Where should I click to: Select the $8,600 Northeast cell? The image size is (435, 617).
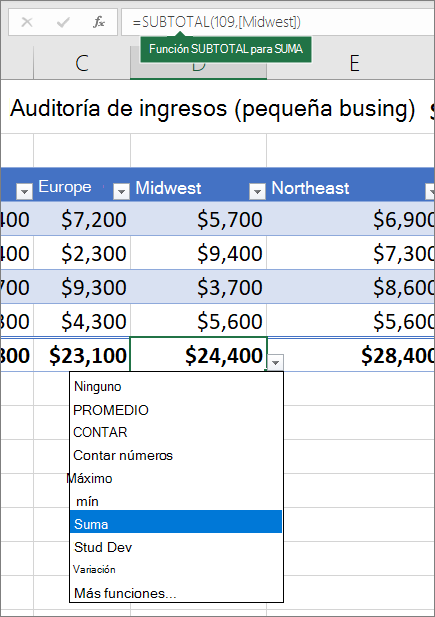[351, 287]
